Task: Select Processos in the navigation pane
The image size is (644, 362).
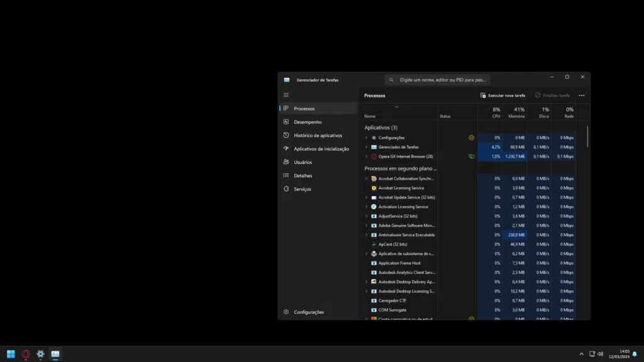Action: 305,108
